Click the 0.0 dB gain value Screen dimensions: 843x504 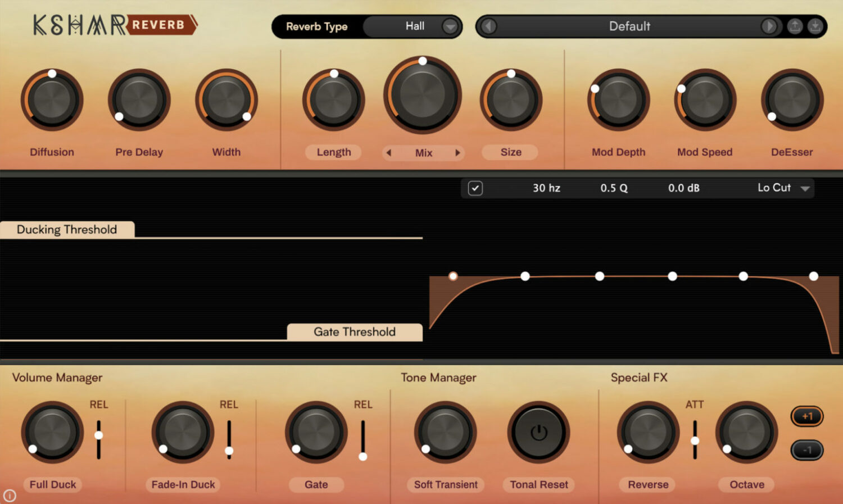(683, 188)
